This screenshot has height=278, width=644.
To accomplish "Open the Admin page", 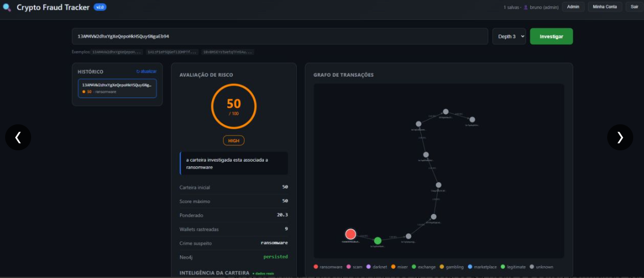I will click(x=573, y=7).
